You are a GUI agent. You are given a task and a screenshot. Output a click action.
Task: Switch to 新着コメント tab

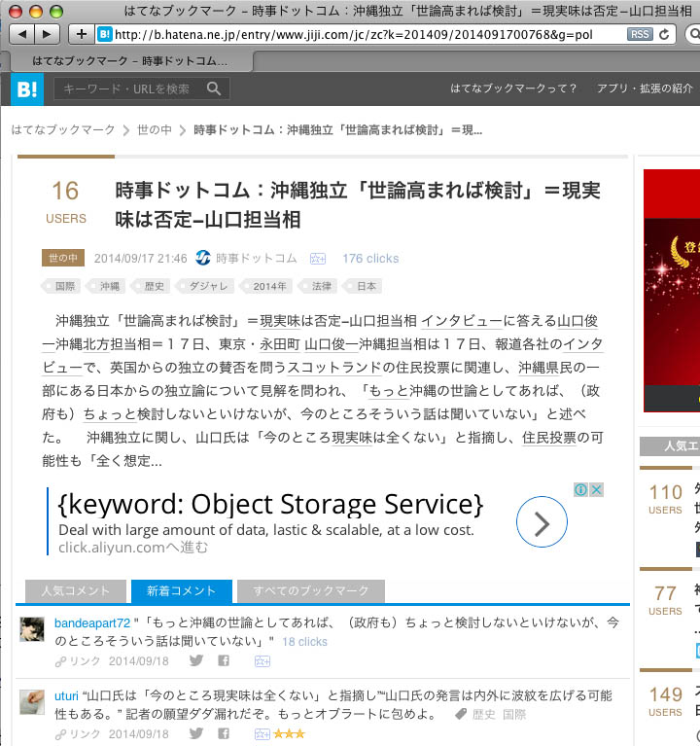[182, 591]
